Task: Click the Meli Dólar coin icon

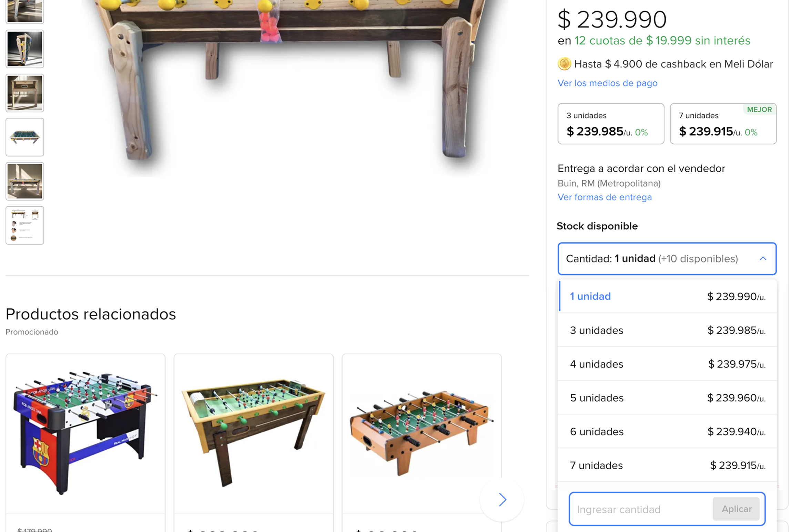Action: tap(564, 64)
